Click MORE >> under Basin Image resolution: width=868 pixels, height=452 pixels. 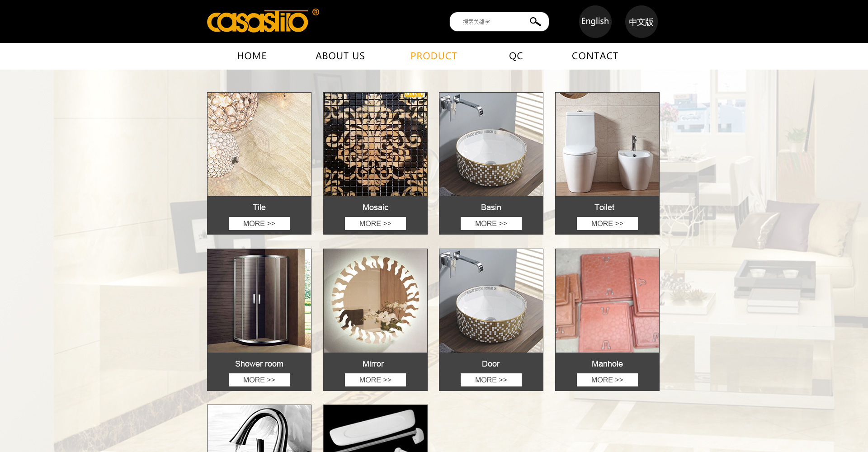(x=491, y=223)
